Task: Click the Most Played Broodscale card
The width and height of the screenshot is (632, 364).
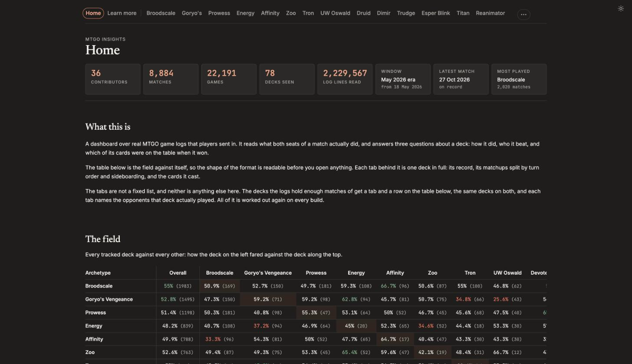Action: (519, 79)
